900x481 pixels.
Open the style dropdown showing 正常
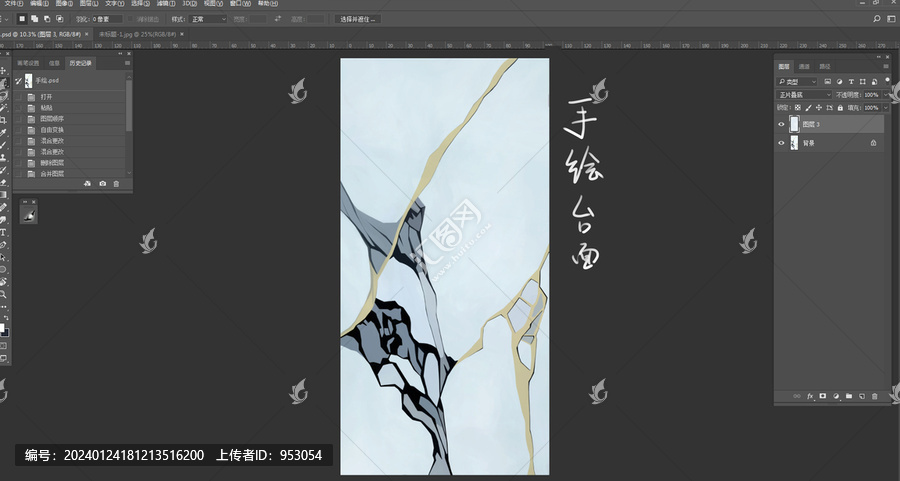coord(208,19)
